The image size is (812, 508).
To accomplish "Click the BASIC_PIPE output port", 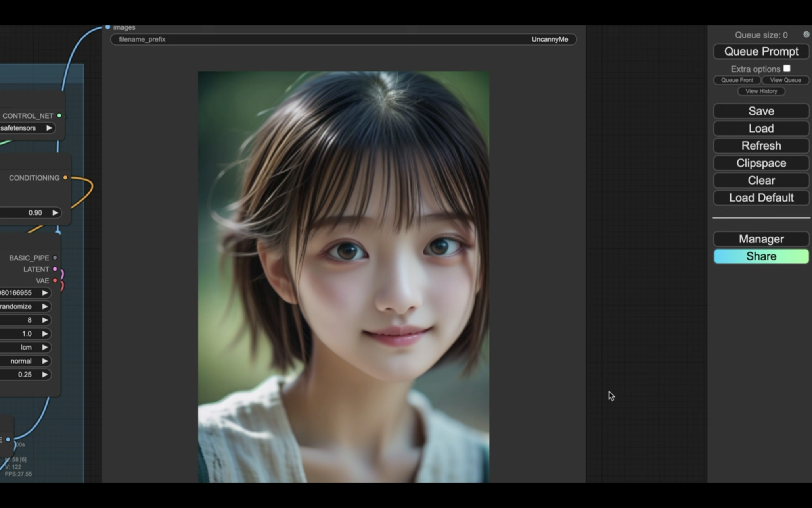I will point(56,257).
